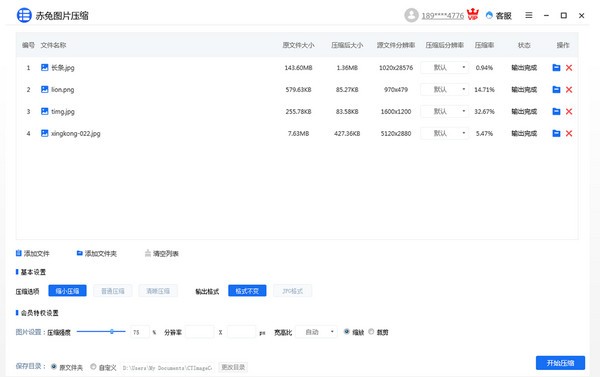The width and height of the screenshot is (600, 377).
Task: Click the image icon beside 长条.jpg
Action: pyautogui.click(x=44, y=67)
